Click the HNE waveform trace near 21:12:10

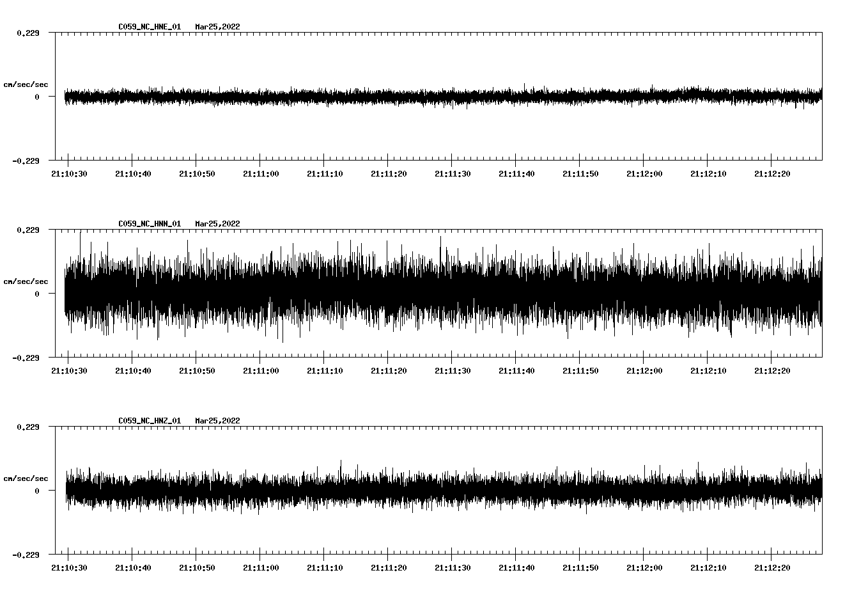708,96
